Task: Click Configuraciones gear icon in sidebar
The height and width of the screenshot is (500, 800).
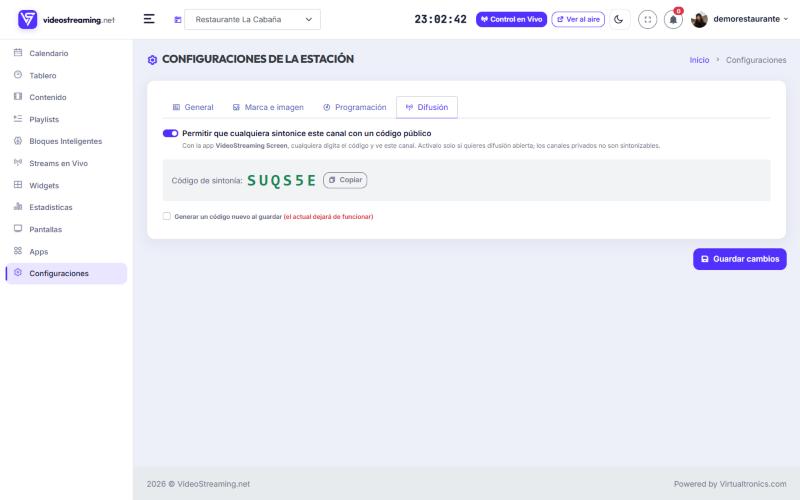Action: pyautogui.click(x=18, y=272)
